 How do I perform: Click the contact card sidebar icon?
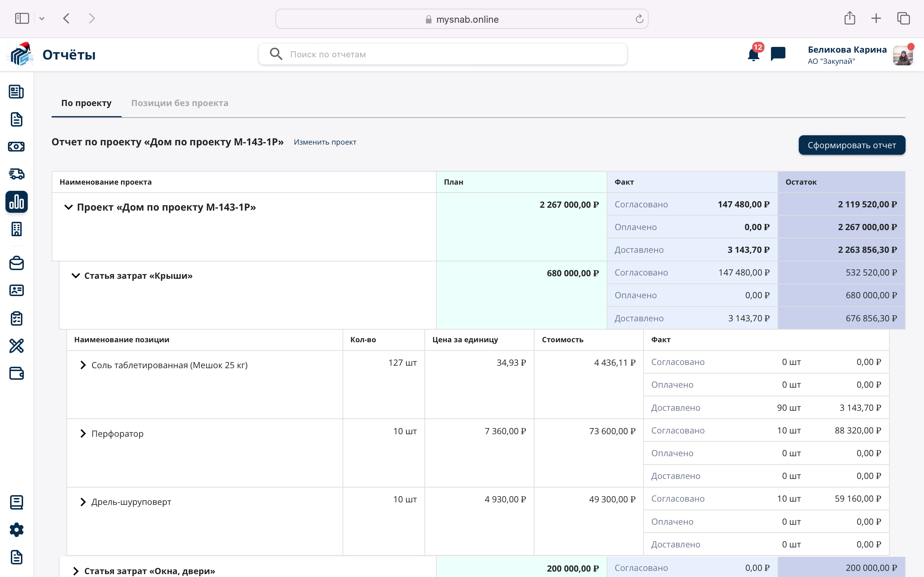[16, 291]
